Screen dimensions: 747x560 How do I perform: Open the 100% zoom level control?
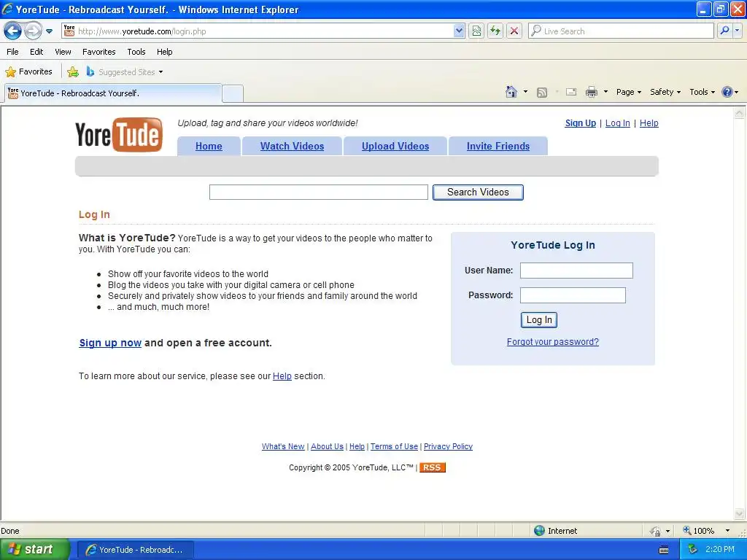click(x=706, y=531)
